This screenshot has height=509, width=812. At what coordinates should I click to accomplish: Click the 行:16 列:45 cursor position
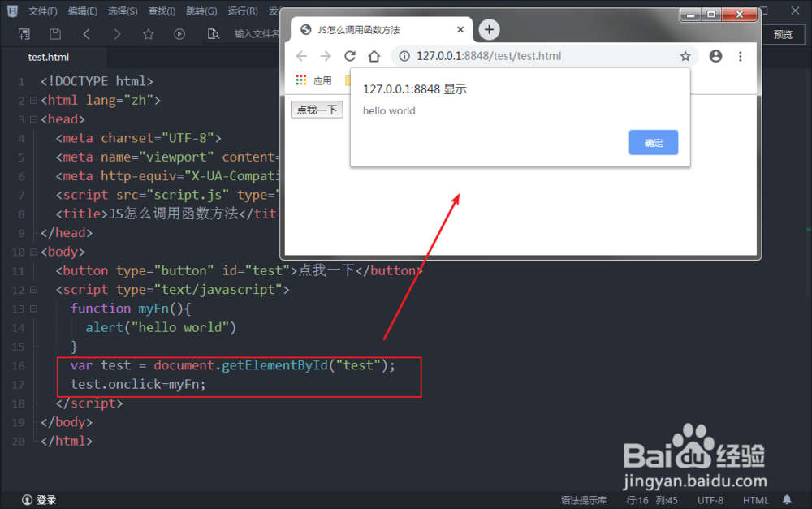(652, 500)
